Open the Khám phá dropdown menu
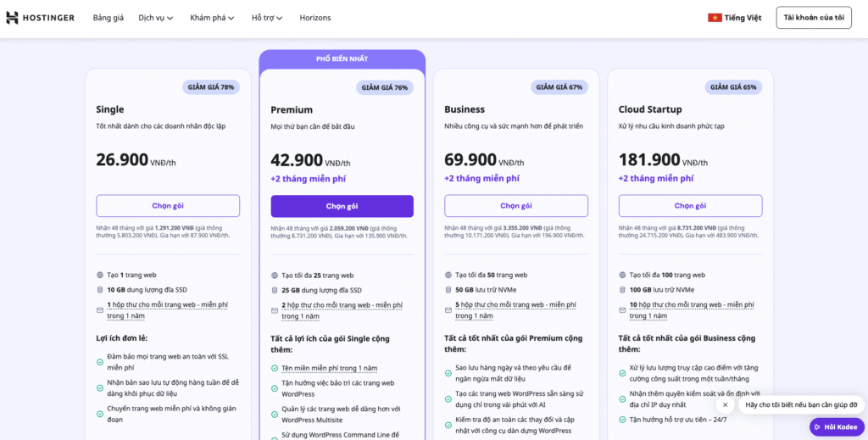 (x=212, y=18)
